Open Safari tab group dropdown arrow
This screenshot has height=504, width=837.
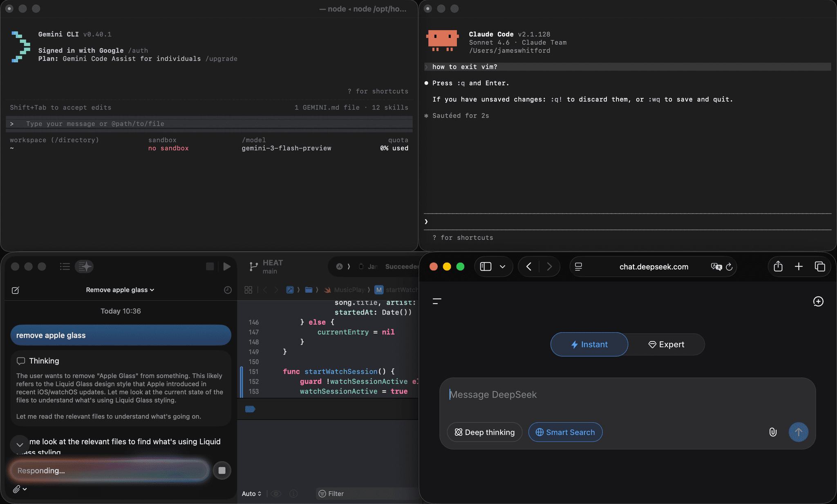pyautogui.click(x=503, y=267)
